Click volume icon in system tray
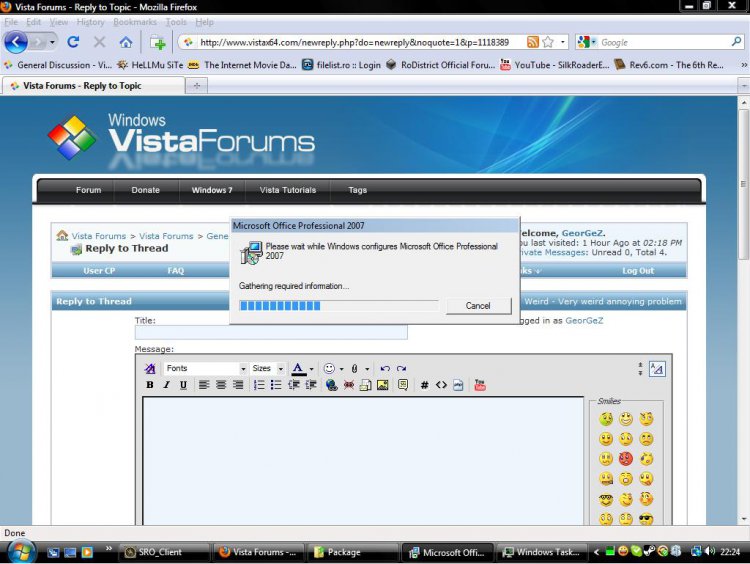Screen dimensions: 750x564 click(710, 552)
